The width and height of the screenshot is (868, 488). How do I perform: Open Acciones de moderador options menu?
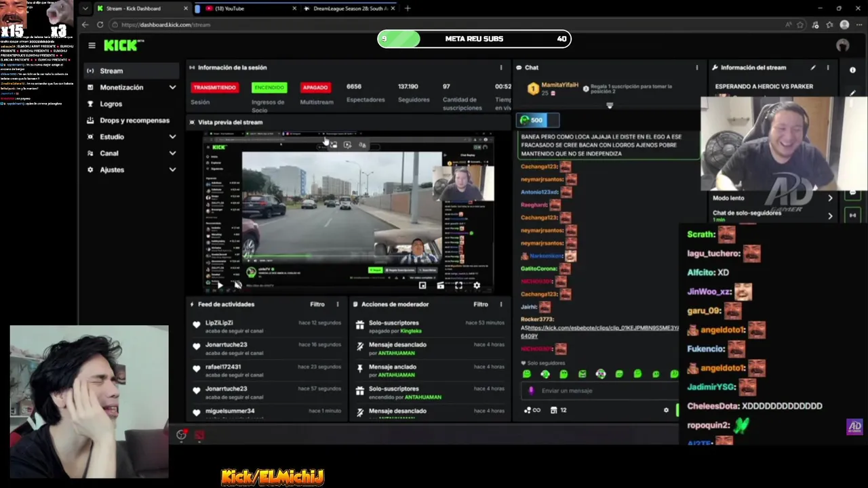click(x=501, y=304)
